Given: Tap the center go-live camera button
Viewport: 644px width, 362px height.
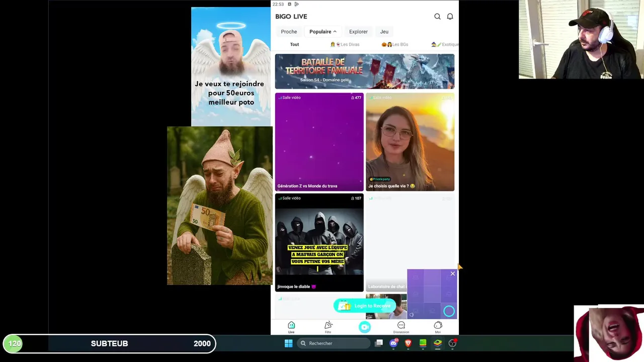Looking at the screenshot, I should point(365,327).
